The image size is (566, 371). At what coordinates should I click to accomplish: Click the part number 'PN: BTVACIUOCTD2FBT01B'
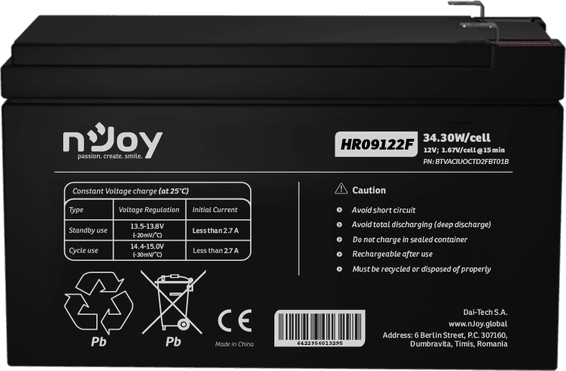(x=466, y=162)
